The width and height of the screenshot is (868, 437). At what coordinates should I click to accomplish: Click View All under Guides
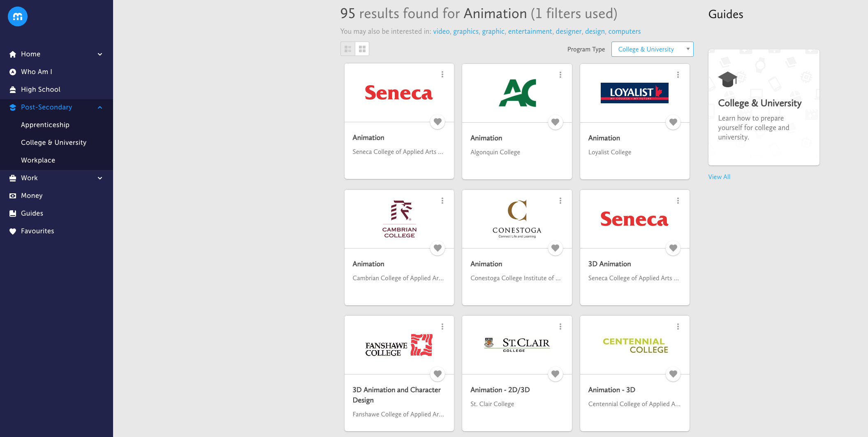click(x=719, y=177)
